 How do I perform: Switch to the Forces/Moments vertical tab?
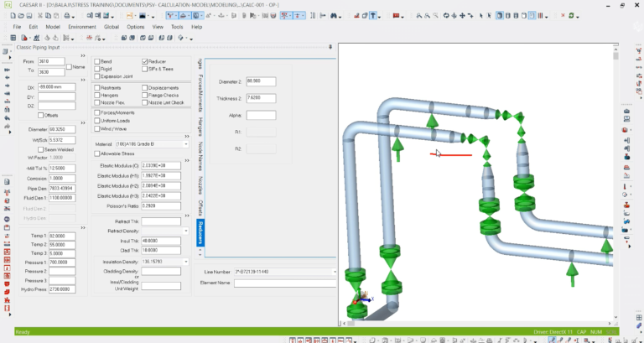click(x=200, y=93)
